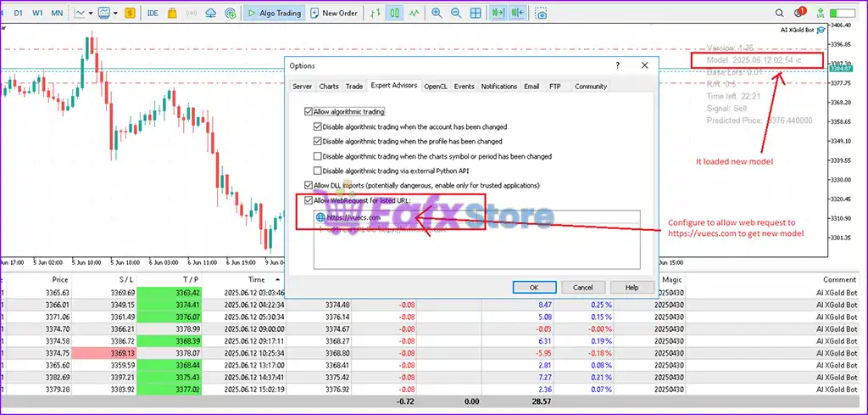Toggle chart shift icon

click(x=518, y=13)
